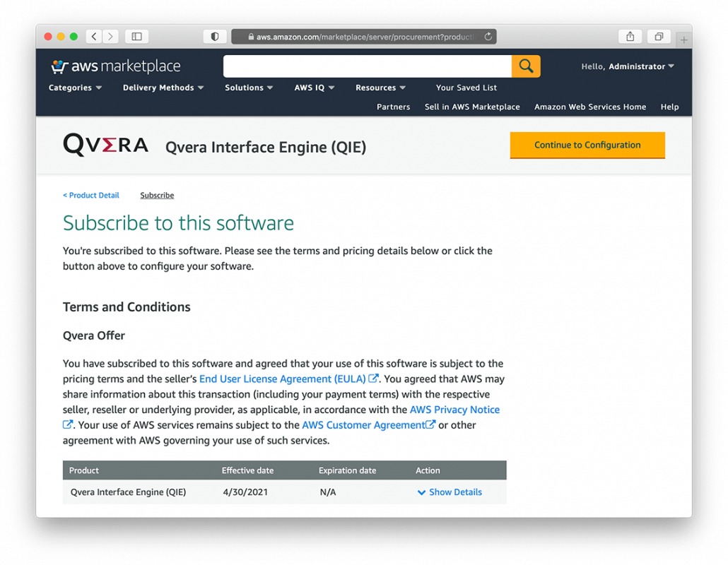Toggle the Safari sidebar icon

pyautogui.click(x=137, y=36)
